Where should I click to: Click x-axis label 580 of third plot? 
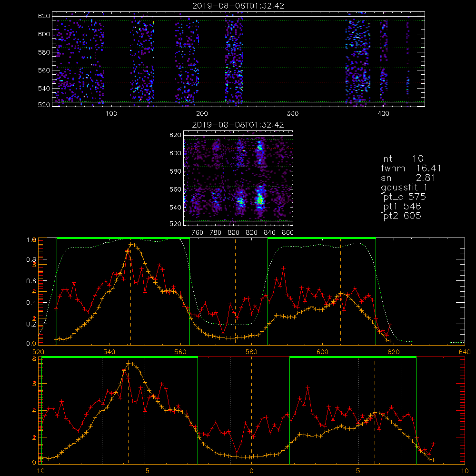(x=251, y=352)
